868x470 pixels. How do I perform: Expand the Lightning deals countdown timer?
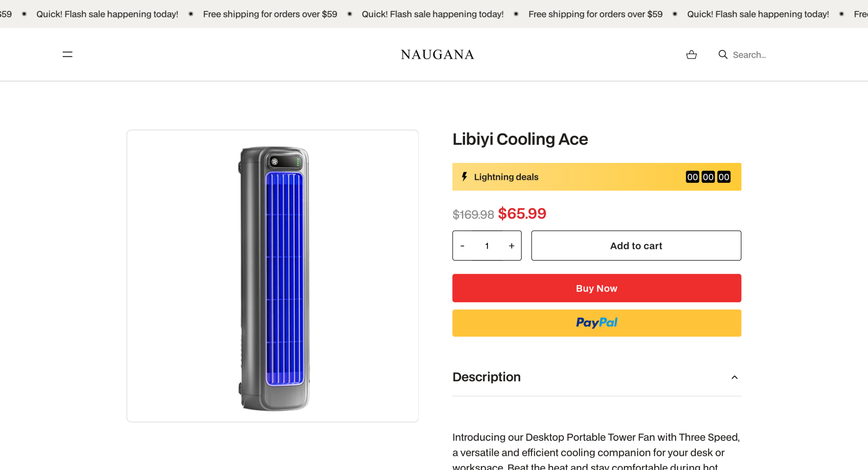click(x=708, y=177)
